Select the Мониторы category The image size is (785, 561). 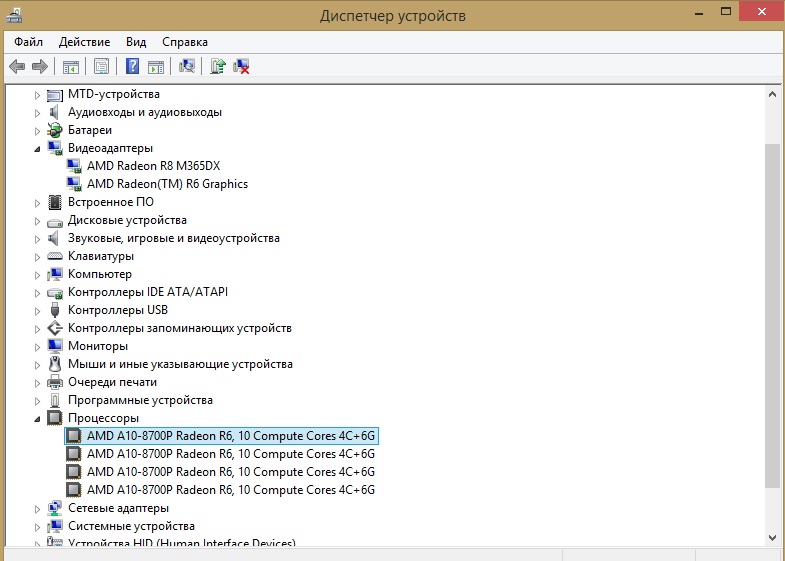[x=97, y=346]
